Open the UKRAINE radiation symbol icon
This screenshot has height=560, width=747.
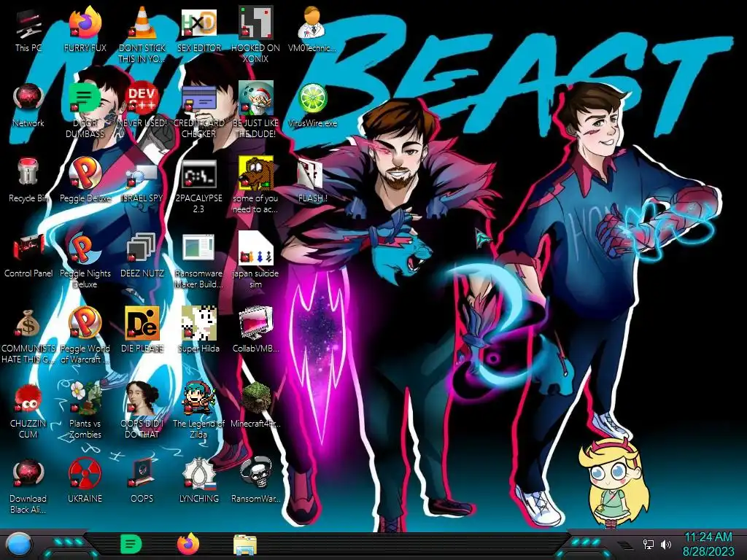pos(85,474)
